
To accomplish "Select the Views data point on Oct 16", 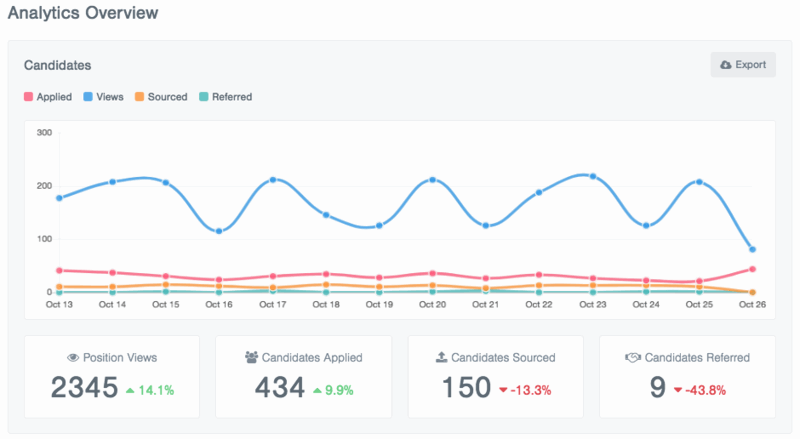I will coord(219,231).
